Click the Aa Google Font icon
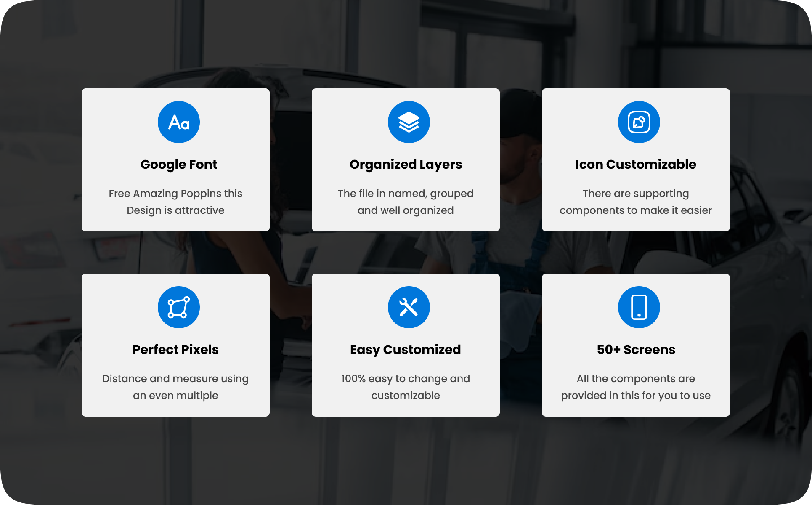Screen dimensions: 812x505 (x=178, y=122)
